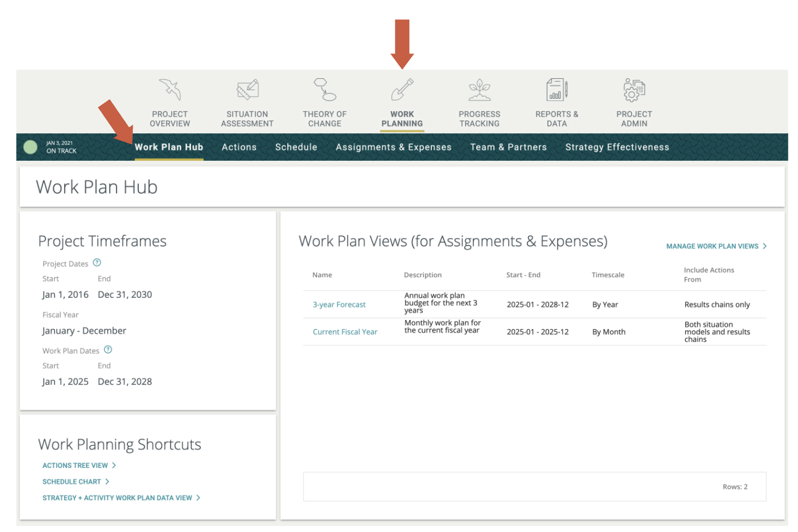The height and width of the screenshot is (532, 798).
Task: Select the Theory of Change diagram icon
Action: point(324,90)
